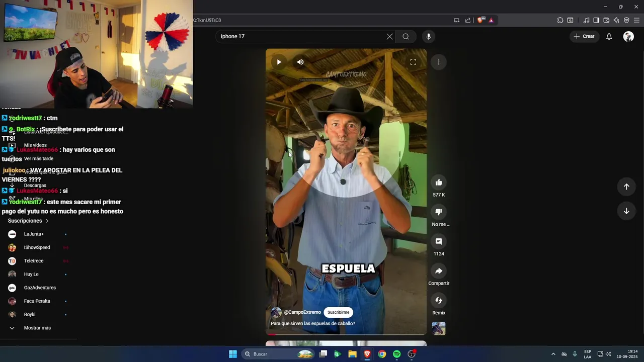The height and width of the screenshot is (362, 644).
Task: Clear the iphone 17 search text
Action: [389, 37]
